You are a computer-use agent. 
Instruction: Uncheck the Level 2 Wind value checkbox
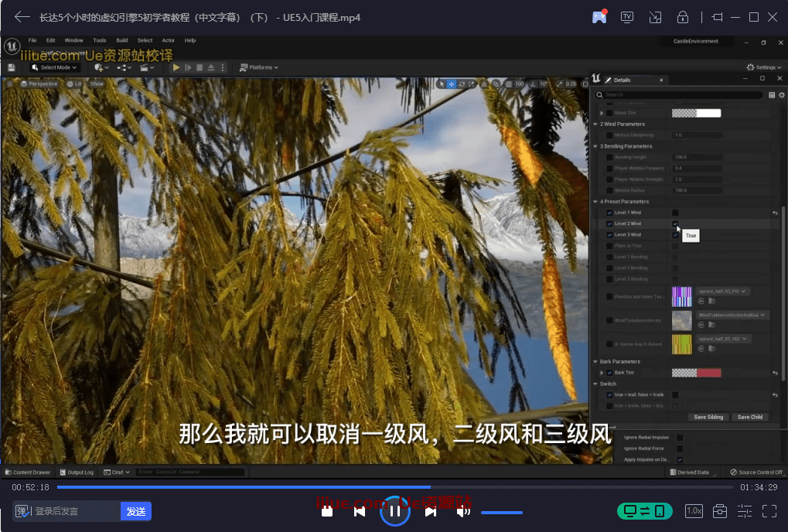(x=675, y=223)
